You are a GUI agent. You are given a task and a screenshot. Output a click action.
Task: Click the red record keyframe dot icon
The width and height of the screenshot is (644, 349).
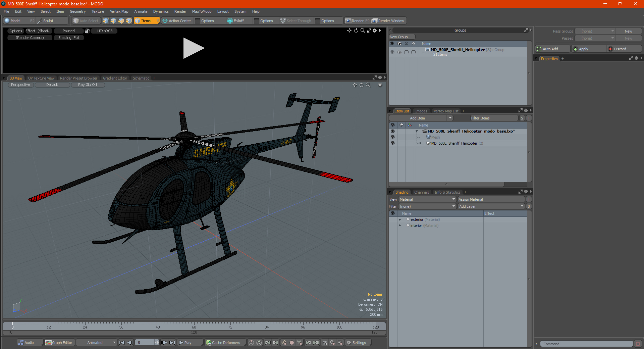[292, 343]
